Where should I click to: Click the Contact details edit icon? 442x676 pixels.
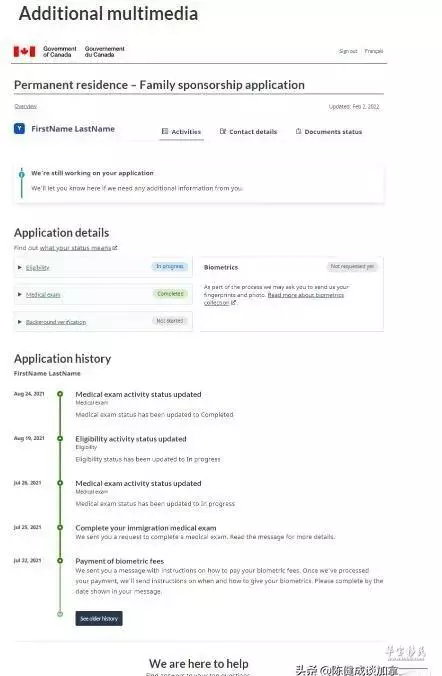(223, 131)
